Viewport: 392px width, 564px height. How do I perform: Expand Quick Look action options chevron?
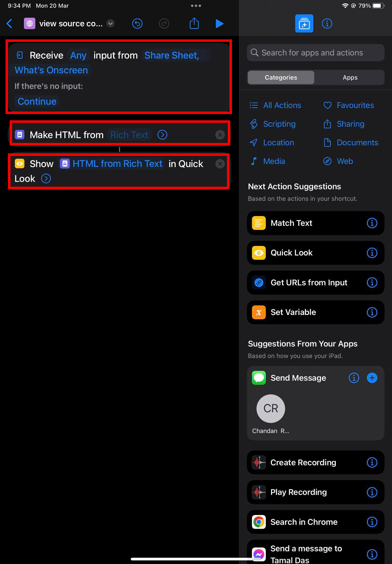coord(46,179)
